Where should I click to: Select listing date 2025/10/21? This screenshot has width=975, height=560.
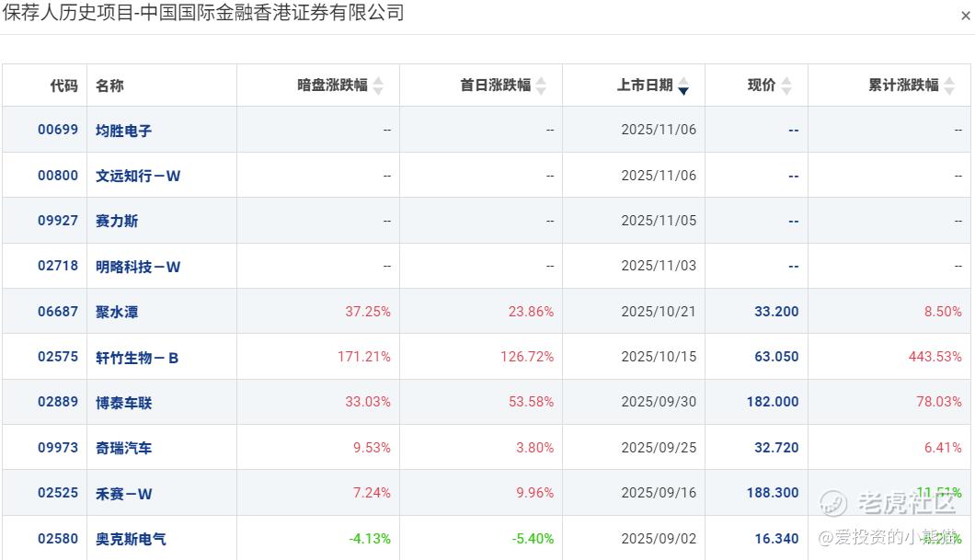click(x=659, y=311)
